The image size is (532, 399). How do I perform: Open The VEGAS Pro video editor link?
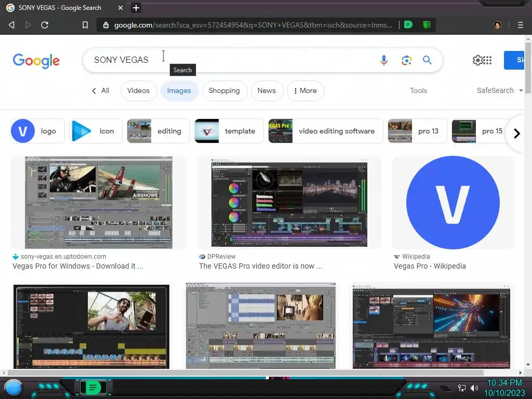pyautogui.click(x=261, y=266)
